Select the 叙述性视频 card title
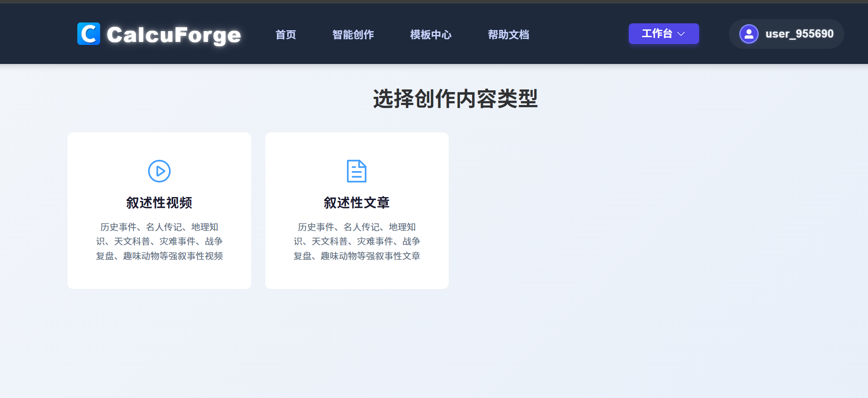This screenshot has height=398, width=868. (159, 203)
